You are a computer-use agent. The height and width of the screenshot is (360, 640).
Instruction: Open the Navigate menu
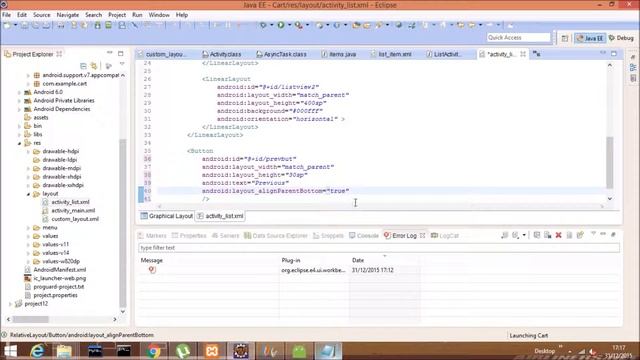(x=68, y=15)
